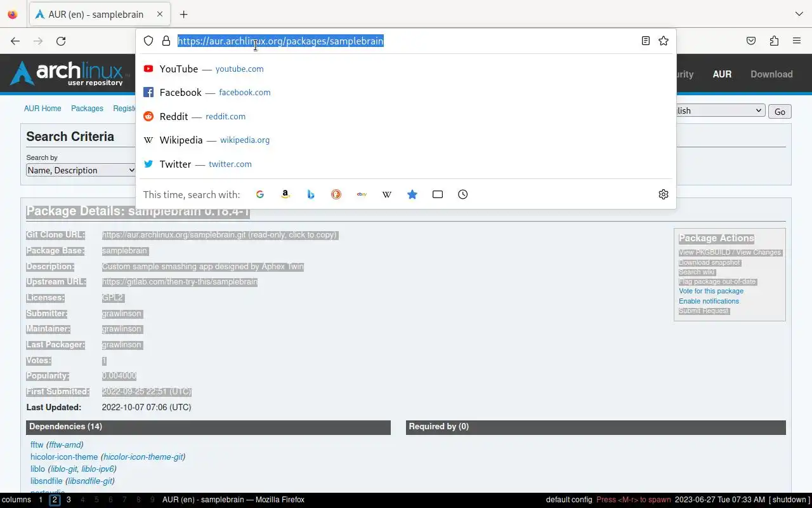Close the AUR samplebrain tab
Image resolution: width=812 pixels, height=508 pixels.
160,14
